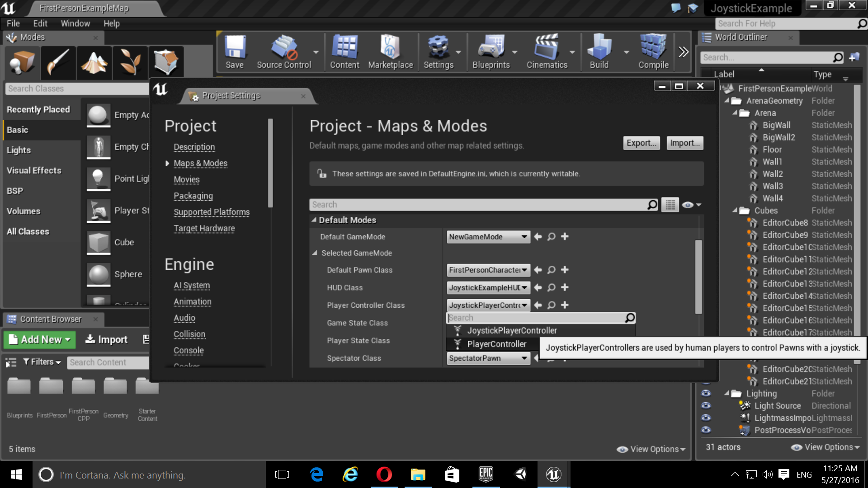This screenshot has width=868, height=488.
Task: Open the Content browser toolbar icon
Action: [344, 52]
